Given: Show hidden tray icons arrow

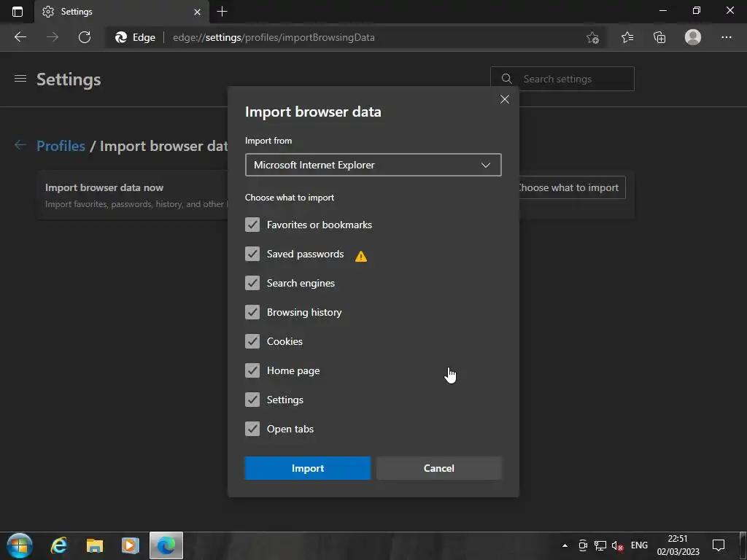Looking at the screenshot, I should [x=565, y=545].
